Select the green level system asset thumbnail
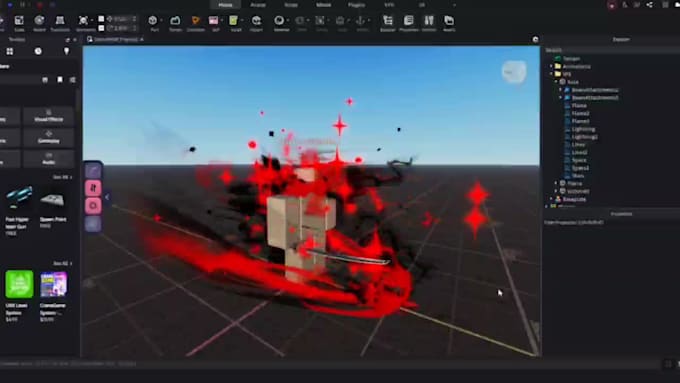Viewport: 680px width, 383px height. pyautogui.click(x=19, y=284)
